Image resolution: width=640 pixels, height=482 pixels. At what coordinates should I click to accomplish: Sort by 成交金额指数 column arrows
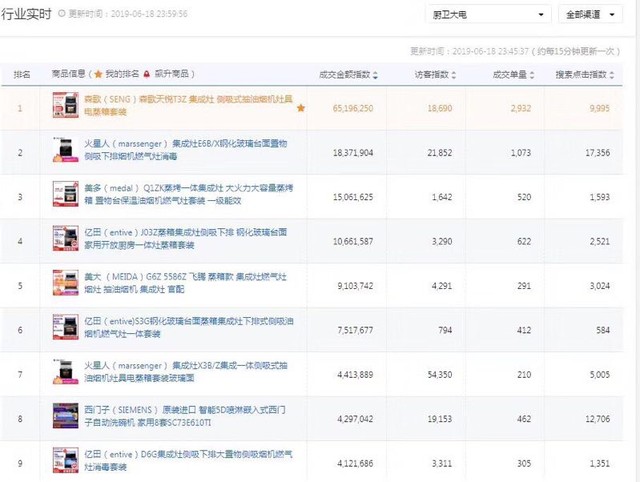point(376,75)
